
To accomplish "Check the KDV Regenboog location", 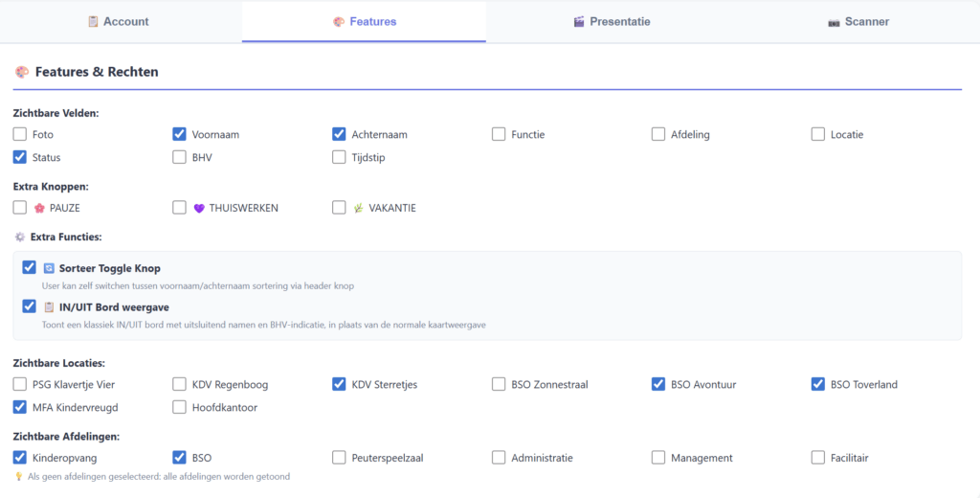I will pyautogui.click(x=179, y=384).
